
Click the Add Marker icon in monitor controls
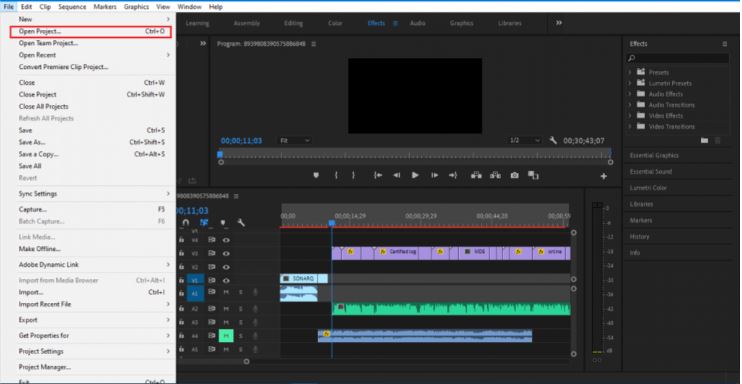(x=316, y=175)
